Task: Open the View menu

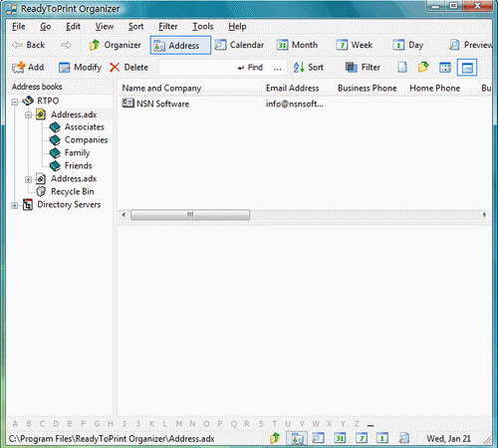Action: [105, 26]
